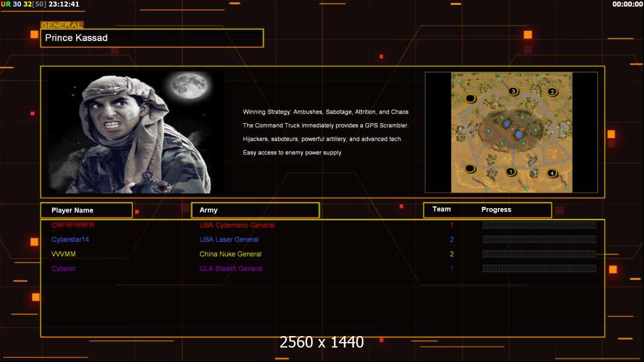Click the USA Cybernetic General army entry
This screenshot has width=644, height=362.
tap(237, 225)
